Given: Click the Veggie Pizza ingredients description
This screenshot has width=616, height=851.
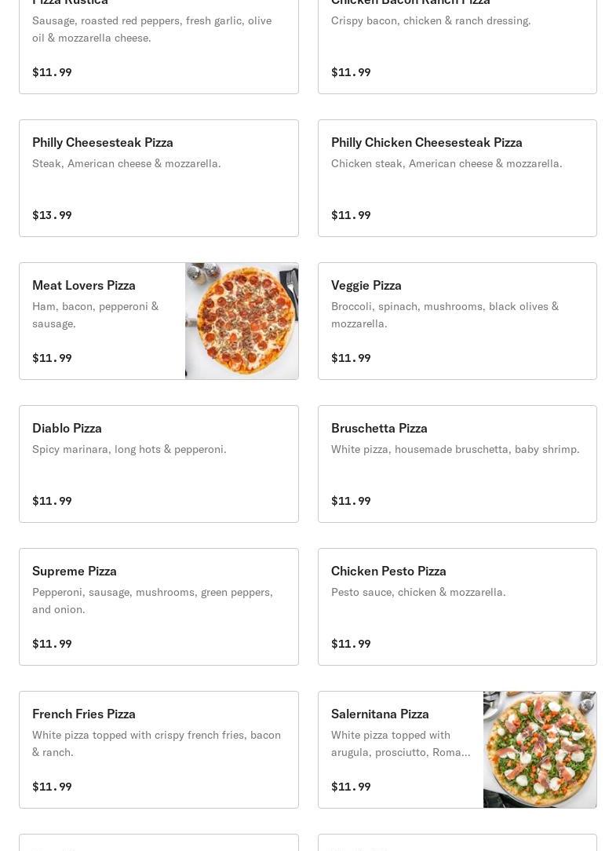Looking at the screenshot, I should (445, 315).
